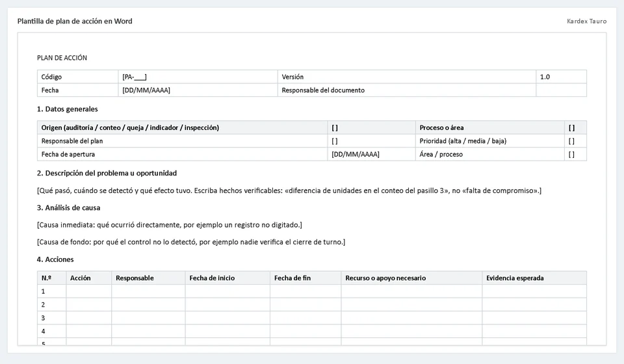Click the empty Responsable cell in row 2
Image resolution: width=624 pixels, height=364 pixels.
point(148,304)
